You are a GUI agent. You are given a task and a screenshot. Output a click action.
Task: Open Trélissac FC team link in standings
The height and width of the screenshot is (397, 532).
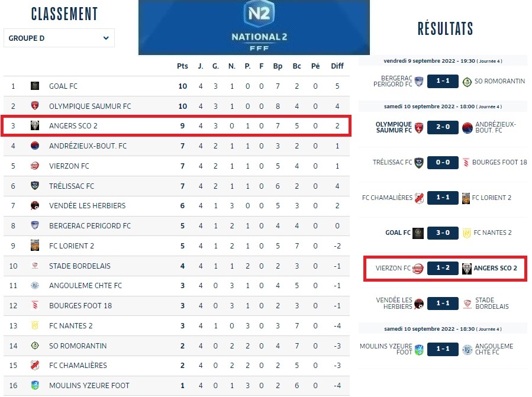coord(72,186)
